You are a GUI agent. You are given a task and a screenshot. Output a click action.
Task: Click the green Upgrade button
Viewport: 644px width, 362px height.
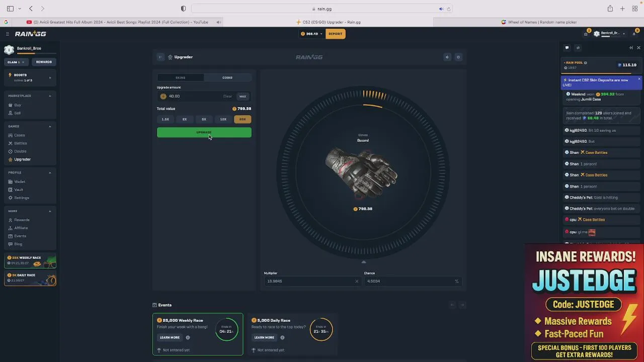(x=204, y=132)
